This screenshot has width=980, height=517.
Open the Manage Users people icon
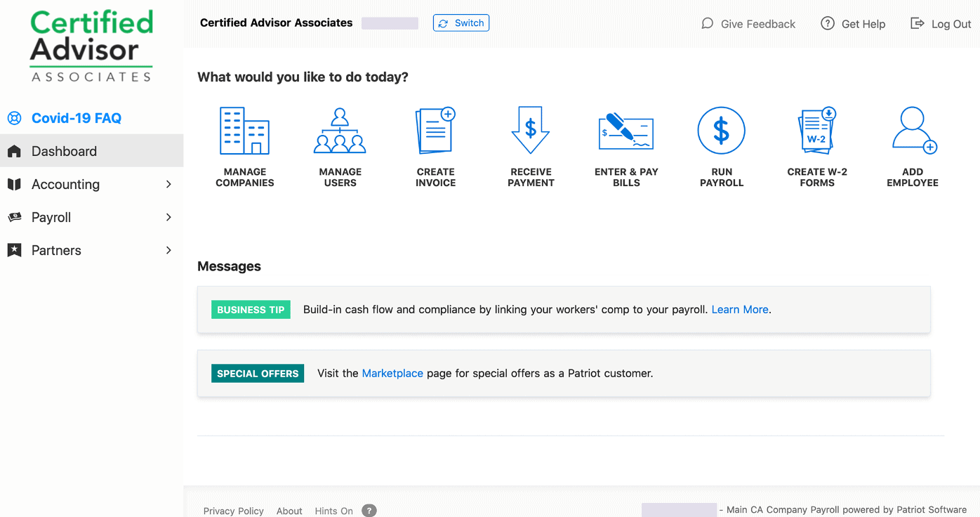tap(340, 131)
